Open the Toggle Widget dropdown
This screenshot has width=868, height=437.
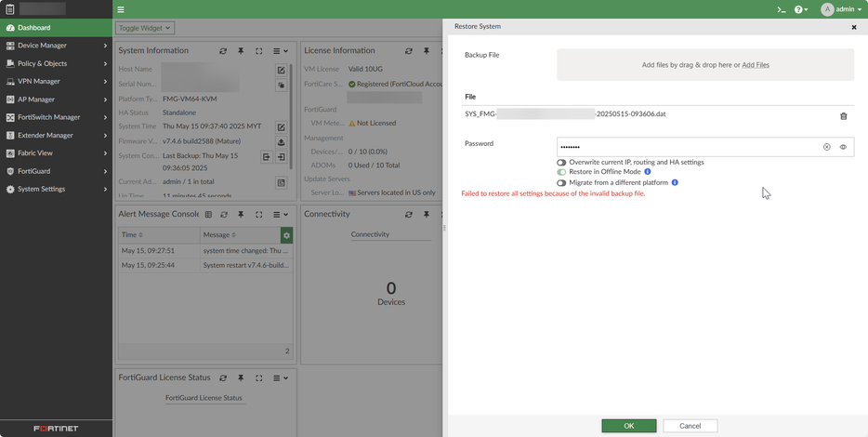coord(144,28)
